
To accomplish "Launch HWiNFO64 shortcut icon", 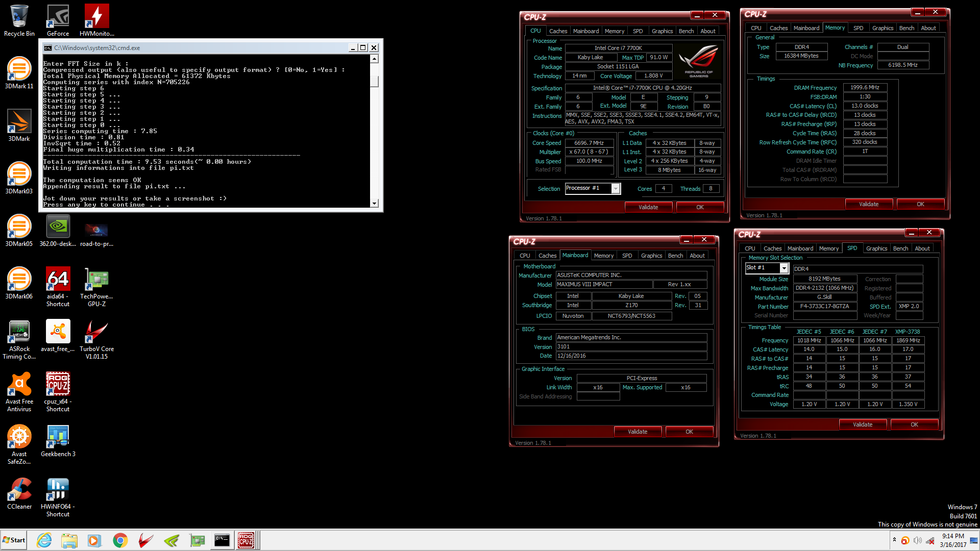I will 58,497.
